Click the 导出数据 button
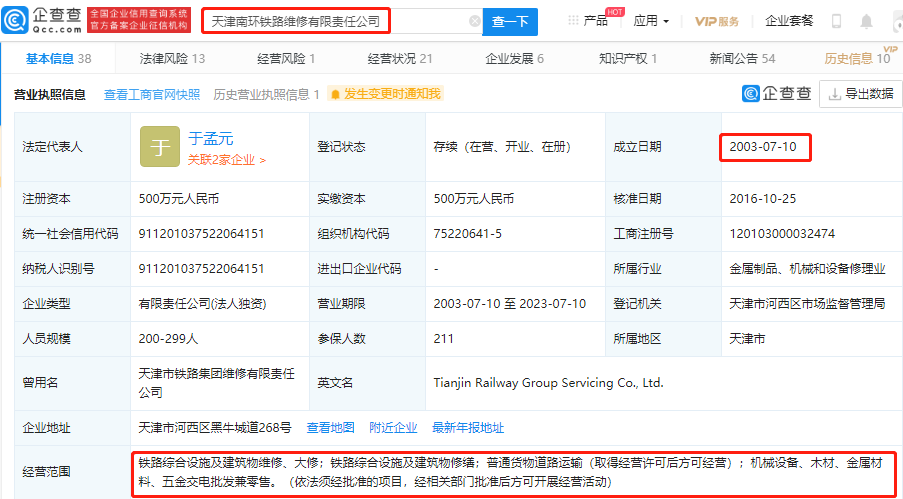This screenshot has height=499, width=903. tap(860, 94)
